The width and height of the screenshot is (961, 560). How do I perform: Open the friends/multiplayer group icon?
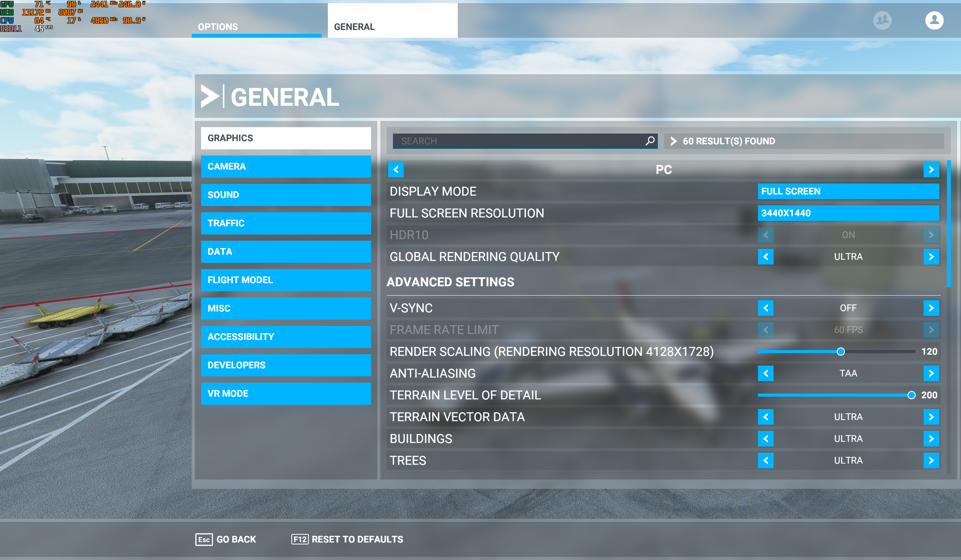tap(882, 20)
